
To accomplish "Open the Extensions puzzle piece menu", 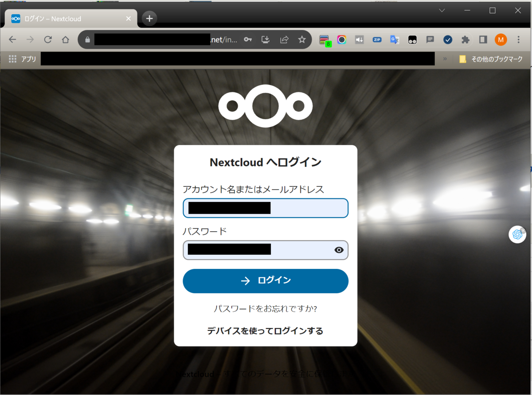I will [465, 39].
